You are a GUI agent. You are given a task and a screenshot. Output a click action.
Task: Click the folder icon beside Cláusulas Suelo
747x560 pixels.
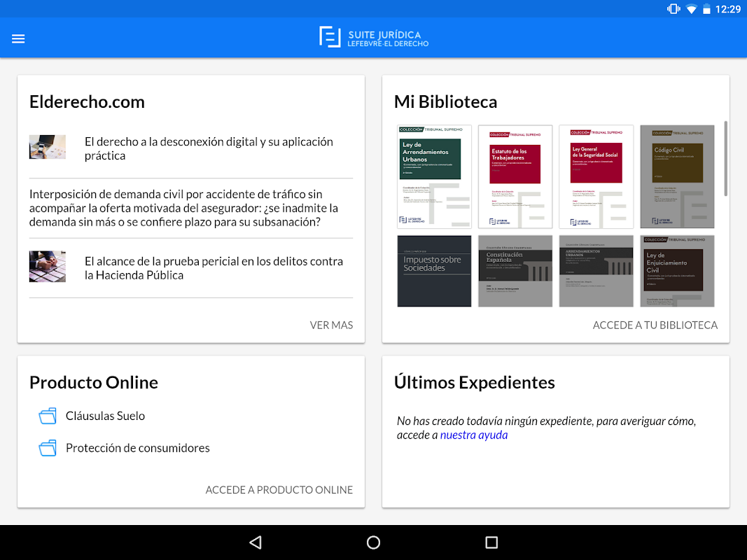(x=48, y=416)
